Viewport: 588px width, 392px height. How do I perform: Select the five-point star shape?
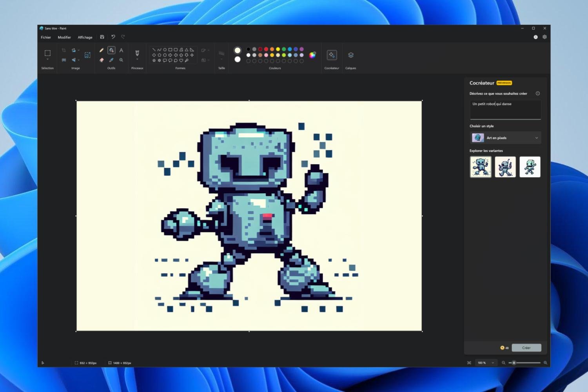point(154,60)
